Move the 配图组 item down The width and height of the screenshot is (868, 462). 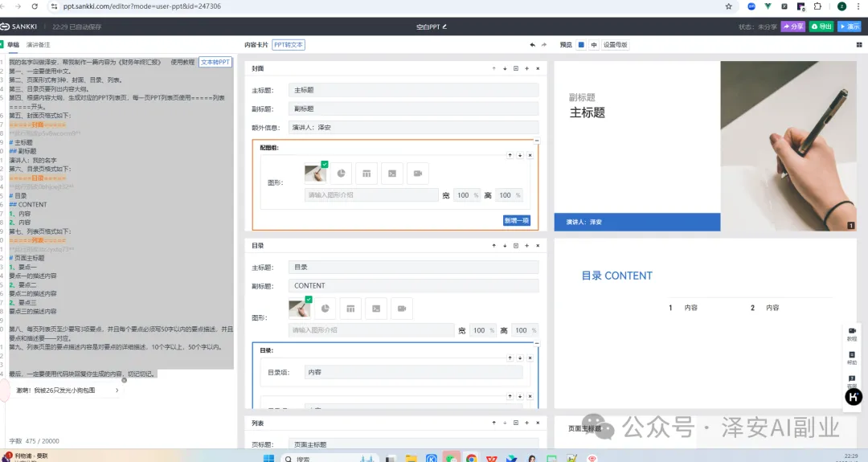(520, 156)
